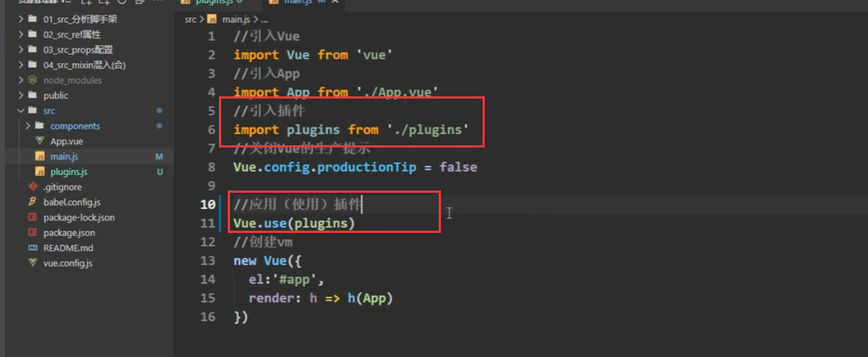This screenshot has width=868, height=357.
Task: Expand the 02_src_ref属性 folder chevron
Action: [x=20, y=35]
